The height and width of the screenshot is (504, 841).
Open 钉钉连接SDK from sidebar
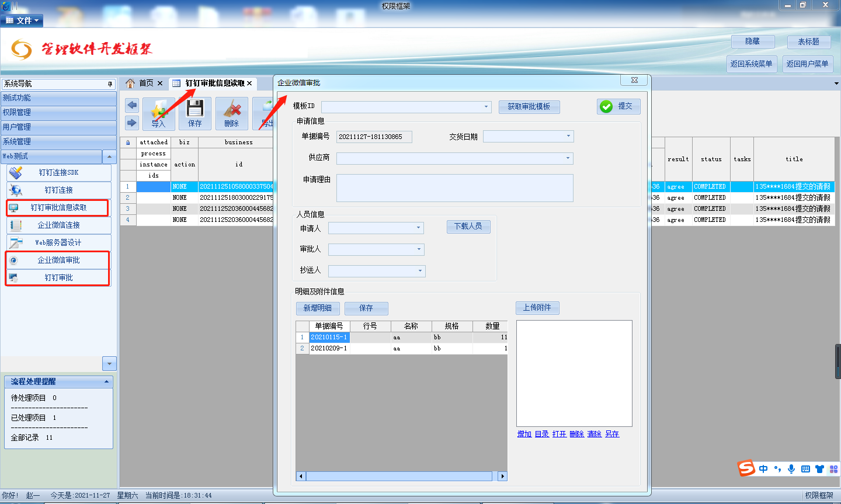pyautogui.click(x=58, y=173)
